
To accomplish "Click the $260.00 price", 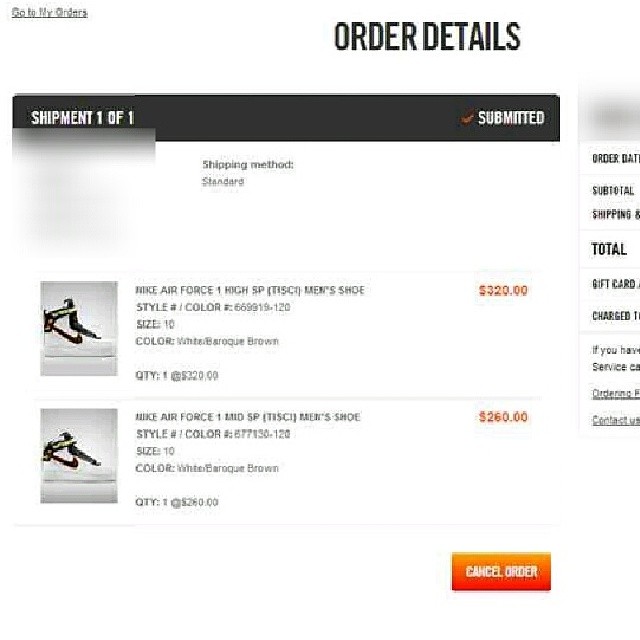I will pyautogui.click(x=503, y=417).
